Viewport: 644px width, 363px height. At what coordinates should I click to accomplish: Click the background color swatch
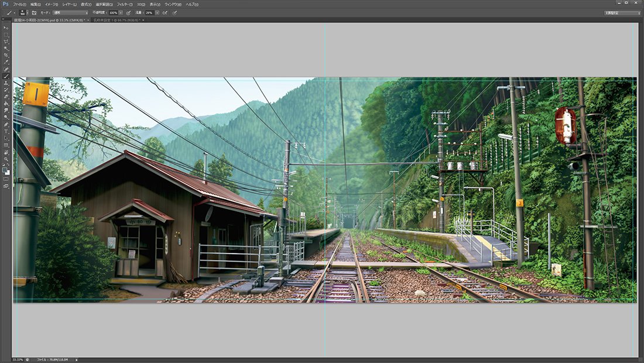click(x=8, y=173)
